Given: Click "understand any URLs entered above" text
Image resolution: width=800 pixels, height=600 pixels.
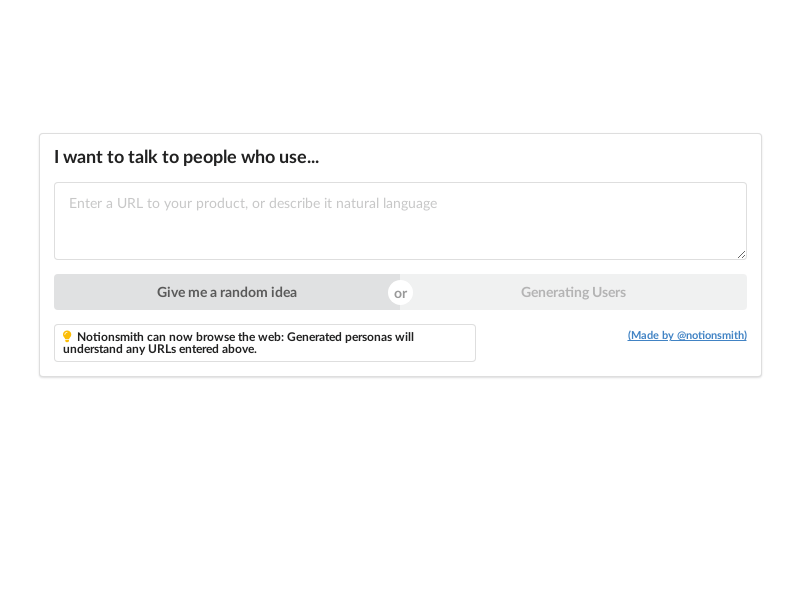Looking at the screenshot, I should pos(160,349).
